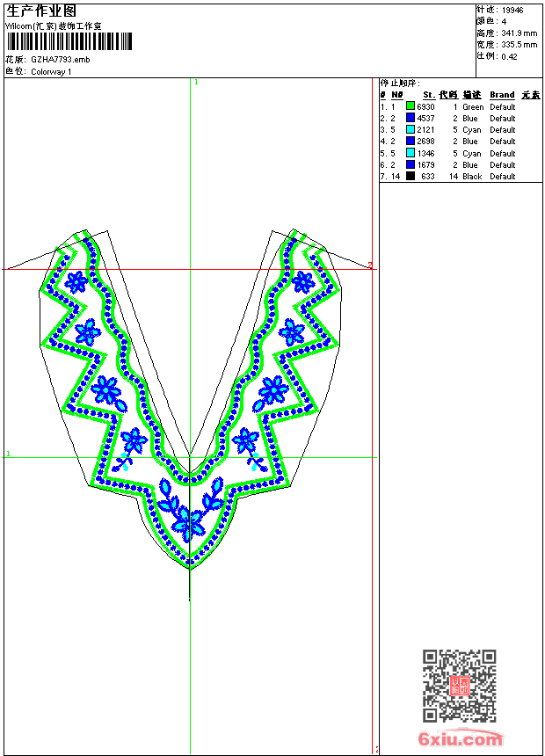Select the scale value 0.42
The height and width of the screenshot is (756, 545).
[x=509, y=56]
